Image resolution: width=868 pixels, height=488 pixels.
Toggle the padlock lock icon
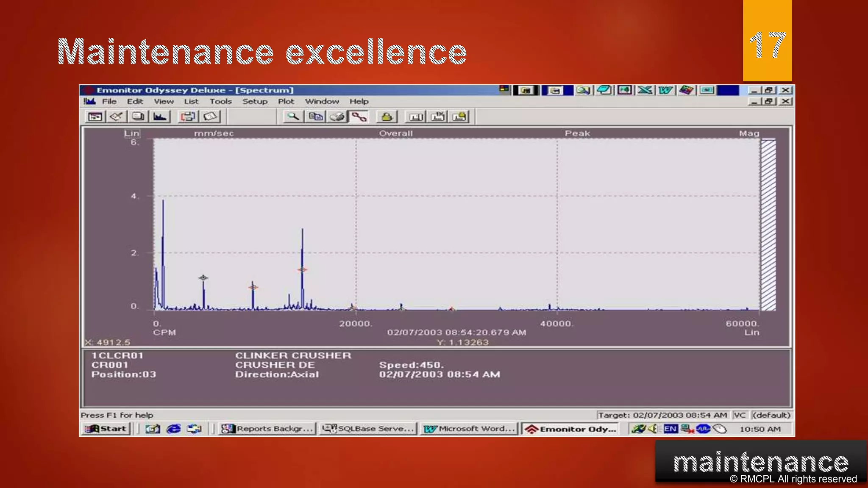tap(387, 116)
